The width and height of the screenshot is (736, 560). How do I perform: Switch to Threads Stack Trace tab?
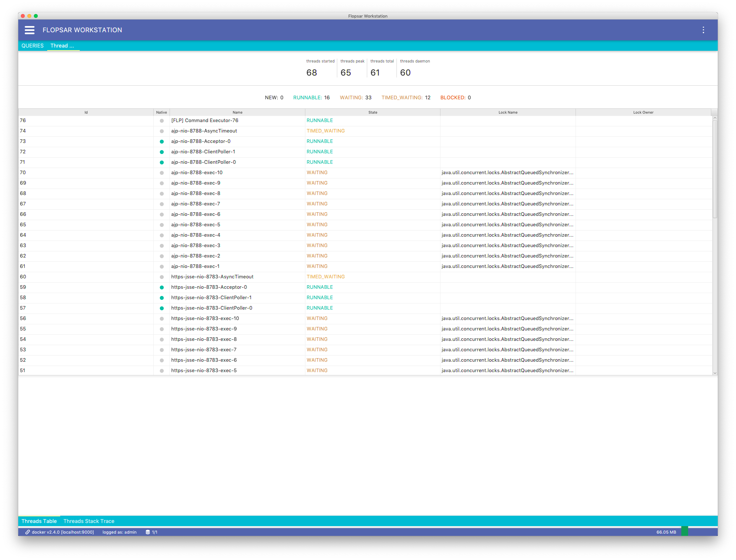tap(88, 521)
